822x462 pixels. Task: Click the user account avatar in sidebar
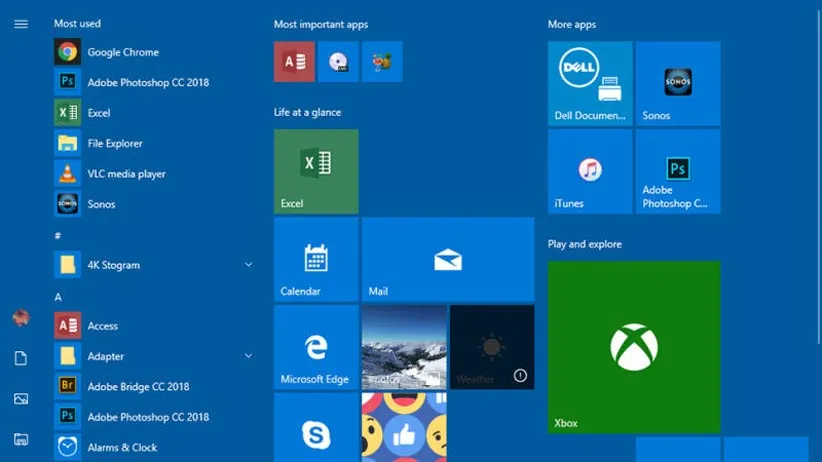(21, 319)
